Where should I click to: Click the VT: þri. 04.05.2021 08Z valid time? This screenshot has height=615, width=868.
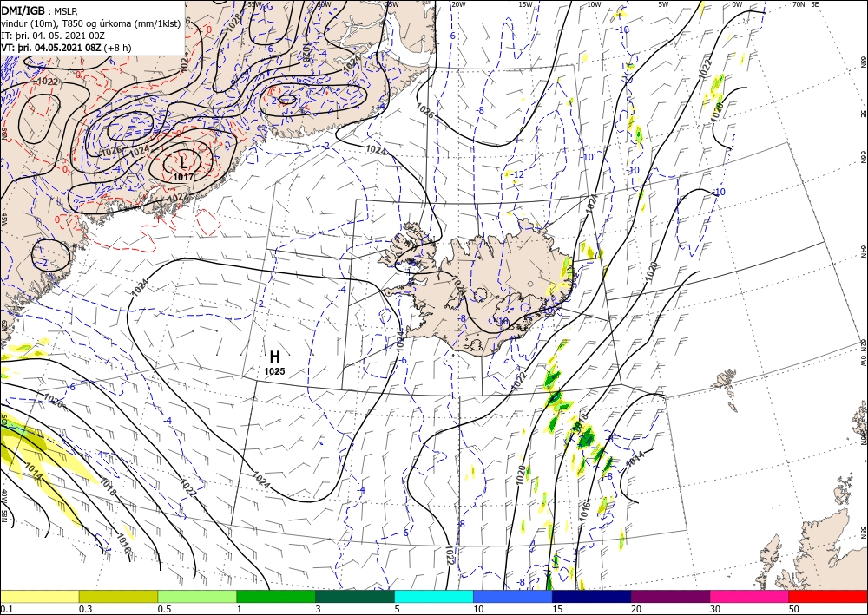(x=66, y=48)
